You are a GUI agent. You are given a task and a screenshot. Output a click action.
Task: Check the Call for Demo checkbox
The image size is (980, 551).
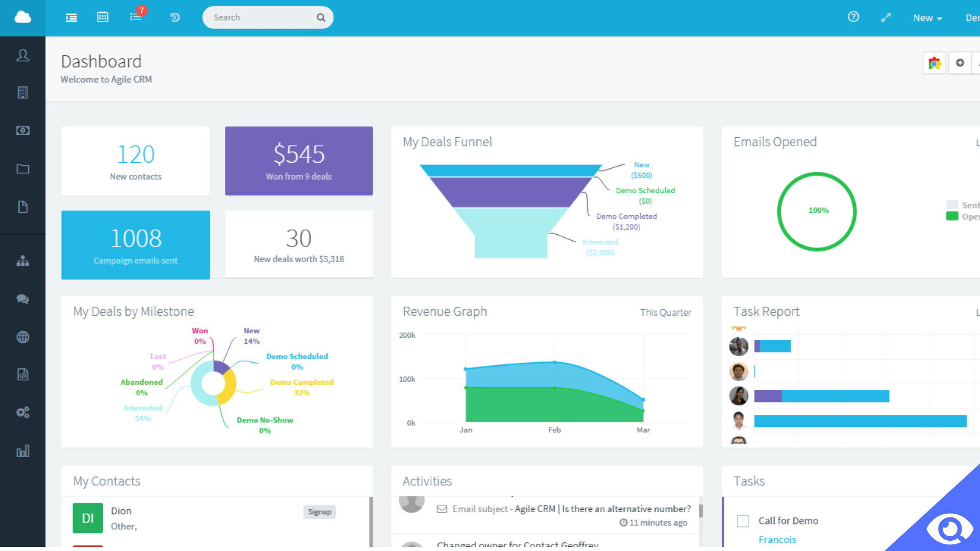(x=743, y=521)
